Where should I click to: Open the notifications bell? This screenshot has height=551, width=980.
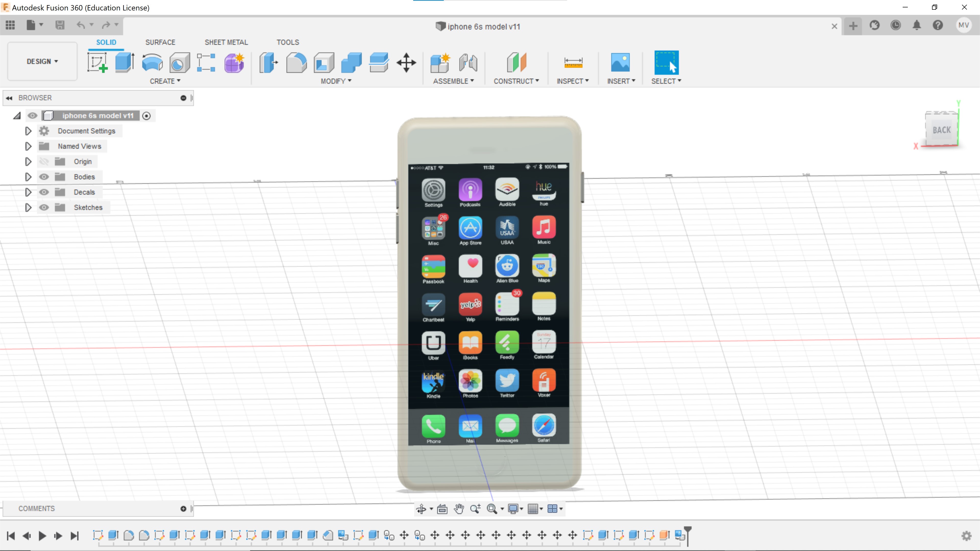tap(916, 25)
